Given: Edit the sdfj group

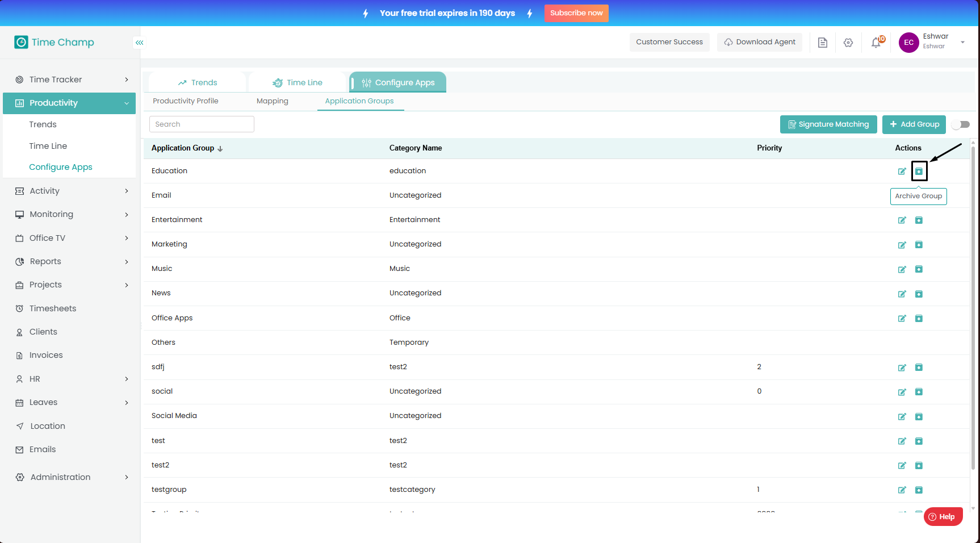Looking at the screenshot, I should coord(902,367).
